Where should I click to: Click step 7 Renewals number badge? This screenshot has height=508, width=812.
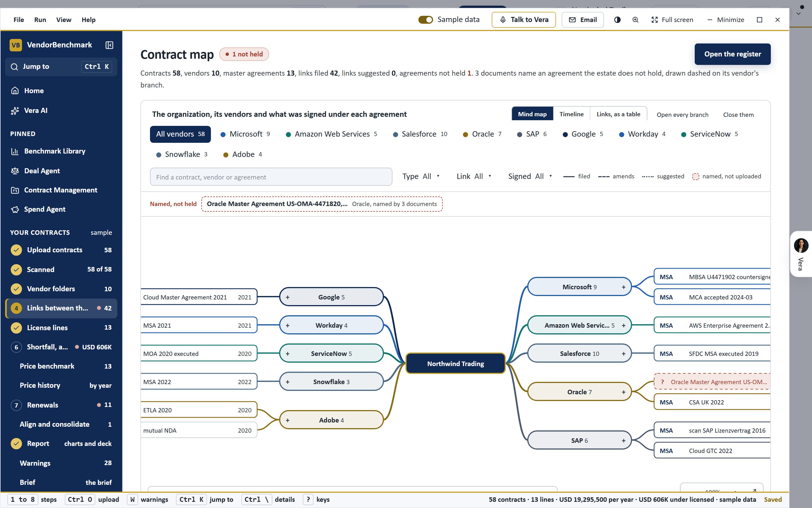tap(16, 405)
